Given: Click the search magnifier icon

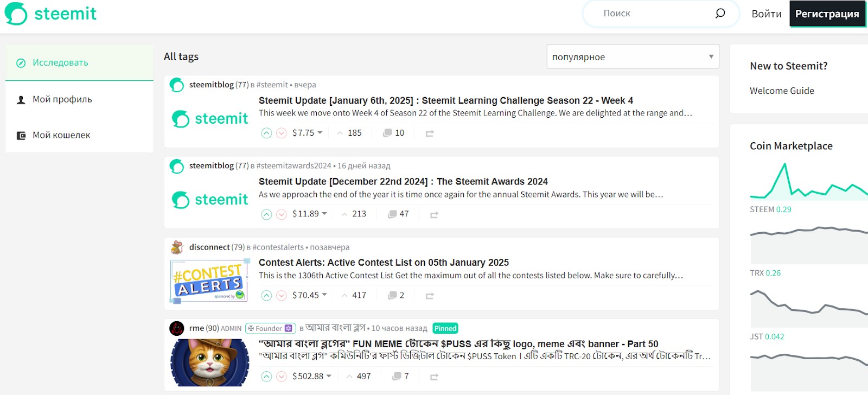Looking at the screenshot, I should click(720, 13).
